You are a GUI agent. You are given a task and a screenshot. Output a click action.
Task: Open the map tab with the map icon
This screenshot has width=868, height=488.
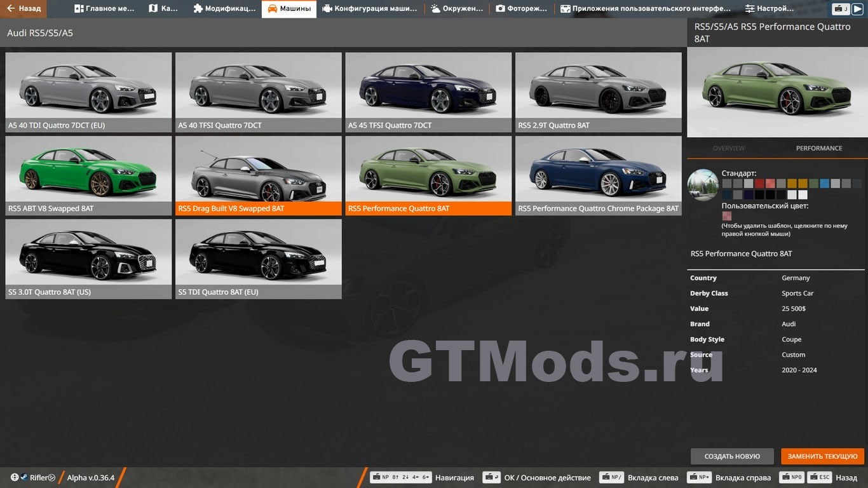(x=163, y=9)
